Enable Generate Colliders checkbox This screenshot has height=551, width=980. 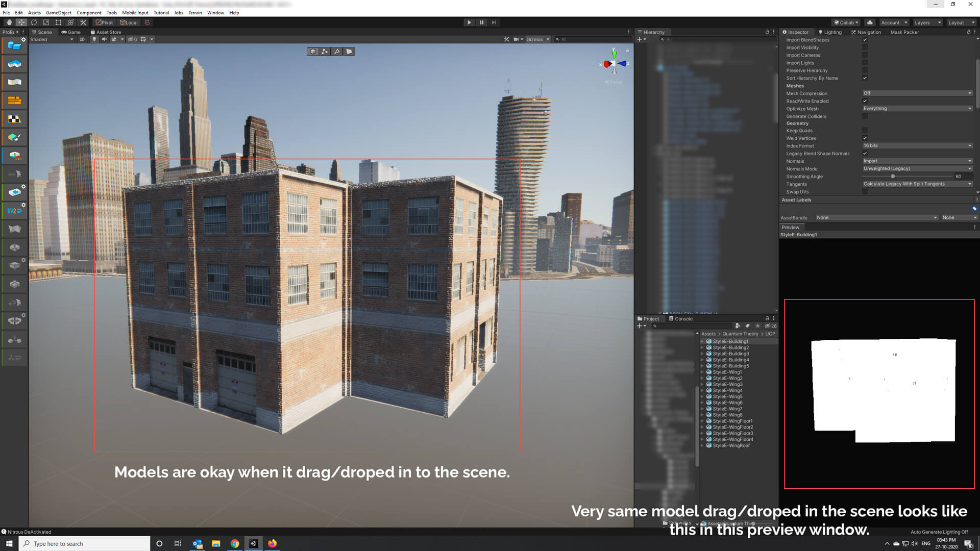[x=865, y=116]
